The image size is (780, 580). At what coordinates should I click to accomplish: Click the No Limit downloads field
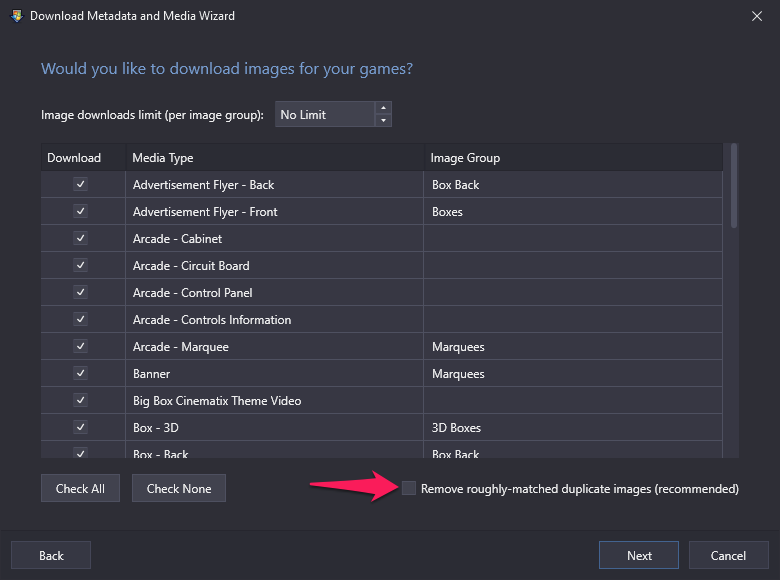pyautogui.click(x=325, y=114)
